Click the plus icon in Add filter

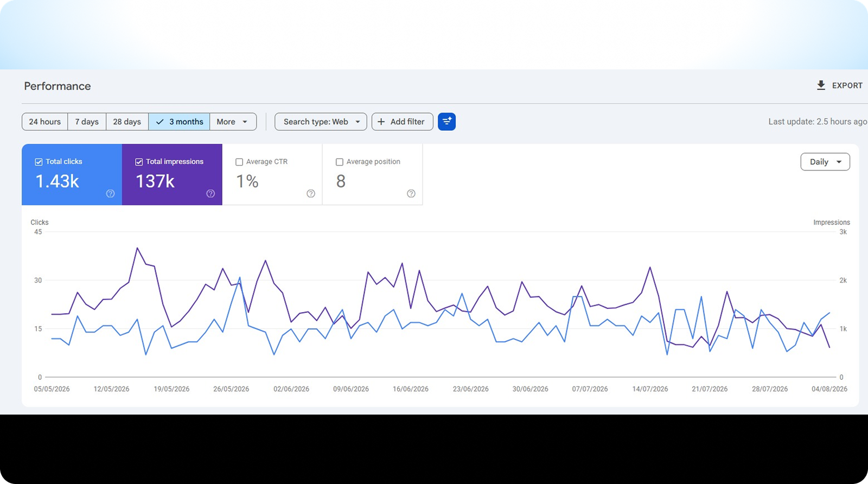tap(381, 122)
